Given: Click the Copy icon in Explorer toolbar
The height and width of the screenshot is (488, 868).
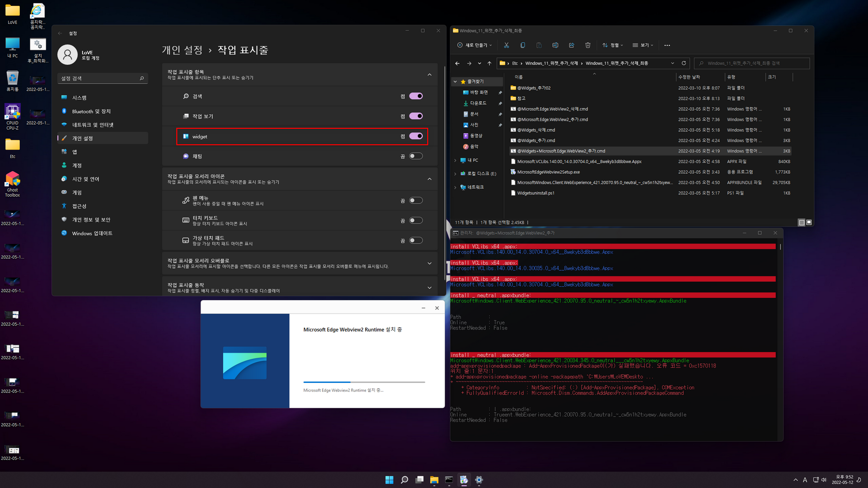Looking at the screenshot, I should [523, 45].
